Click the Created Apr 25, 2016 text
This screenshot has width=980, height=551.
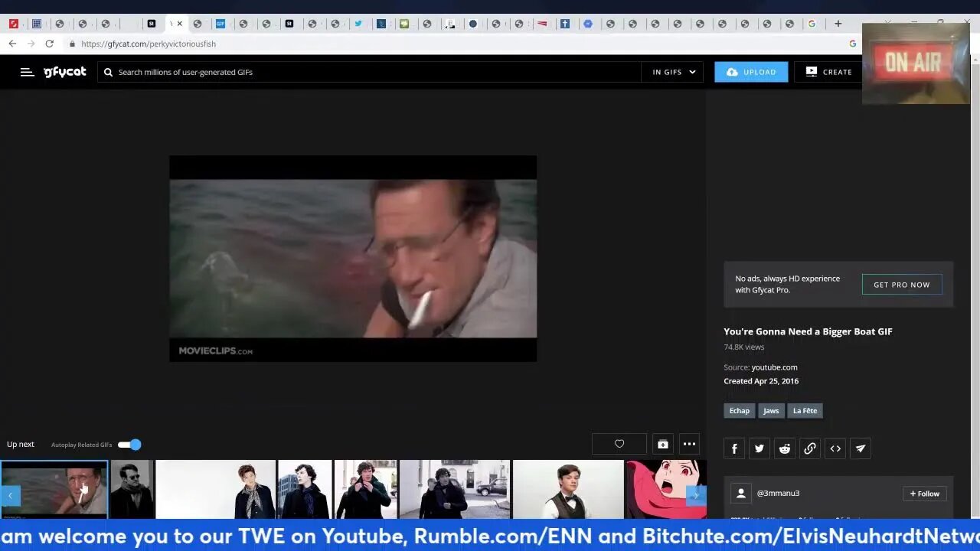point(761,381)
